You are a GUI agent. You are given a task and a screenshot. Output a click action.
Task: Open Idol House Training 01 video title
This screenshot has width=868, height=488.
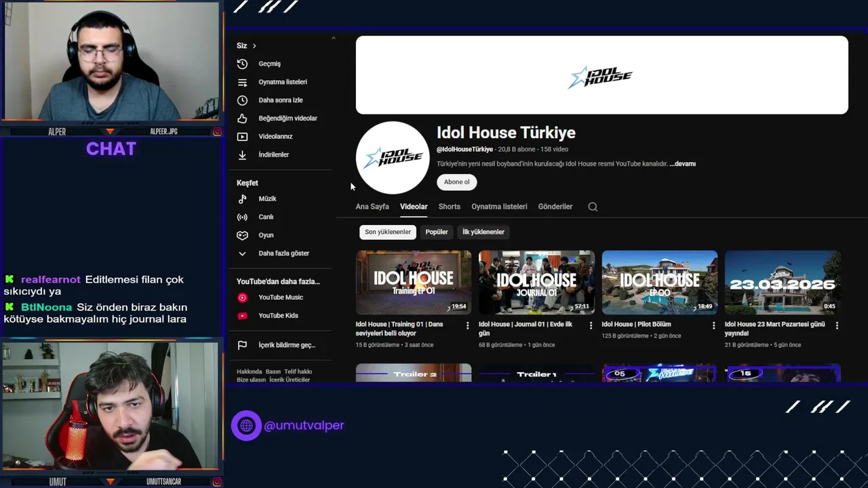pyautogui.click(x=399, y=329)
